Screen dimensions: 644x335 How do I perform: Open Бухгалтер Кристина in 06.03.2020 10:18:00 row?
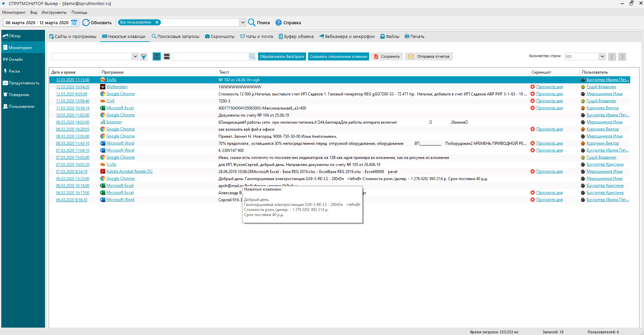click(605, 185)
